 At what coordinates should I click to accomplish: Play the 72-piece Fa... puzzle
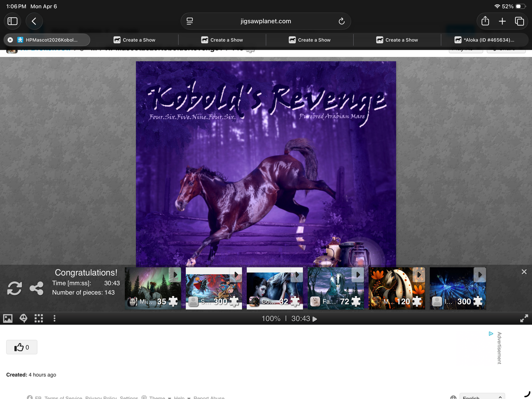coord(336,288)
